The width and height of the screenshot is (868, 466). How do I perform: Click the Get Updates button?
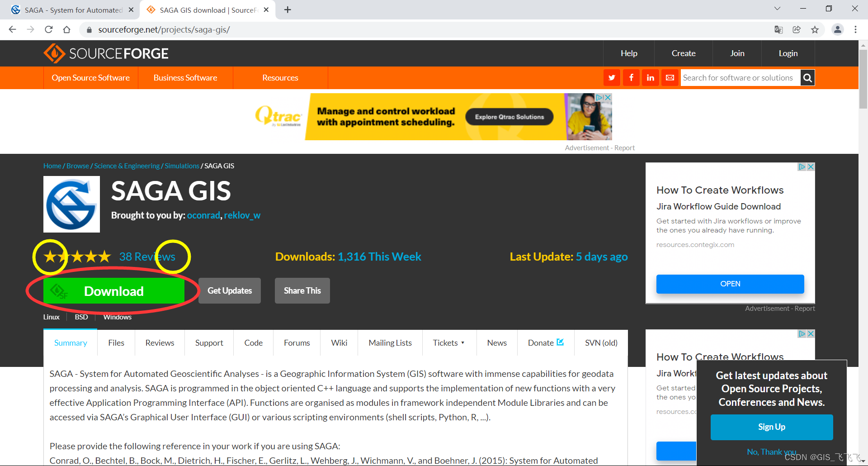click(230, 290)
